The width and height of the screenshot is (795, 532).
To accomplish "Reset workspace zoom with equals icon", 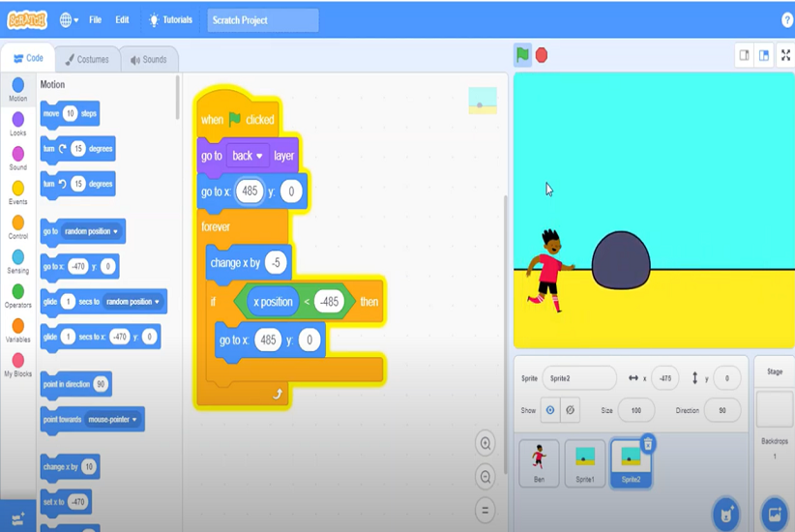I will click(x=486, y=510).
